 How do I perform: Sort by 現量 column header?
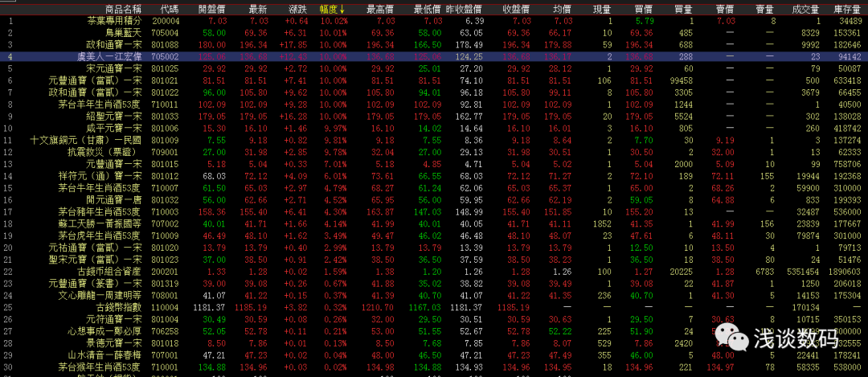[602, 10]
